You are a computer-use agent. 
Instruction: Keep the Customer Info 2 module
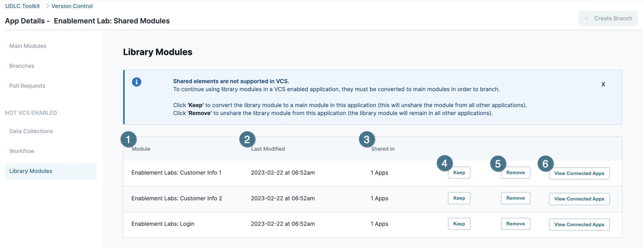pyautogui.click(x=459, y=198)
